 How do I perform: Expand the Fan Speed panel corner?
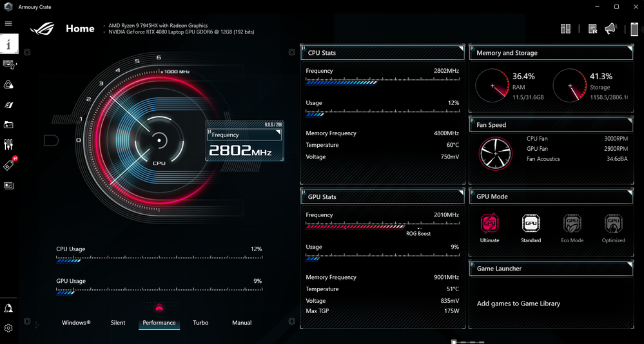tap(630, 120)
